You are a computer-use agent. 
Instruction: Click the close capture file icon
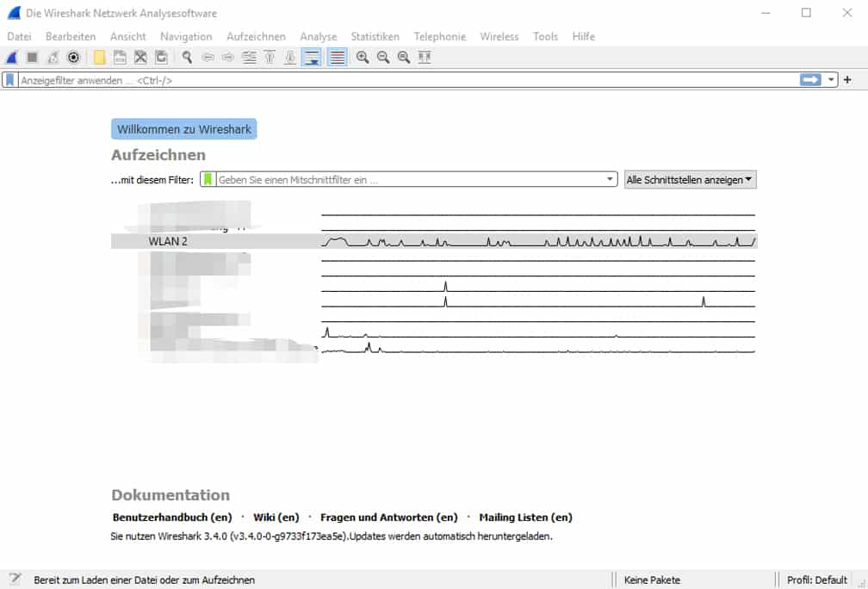click(x=140, y=57)
